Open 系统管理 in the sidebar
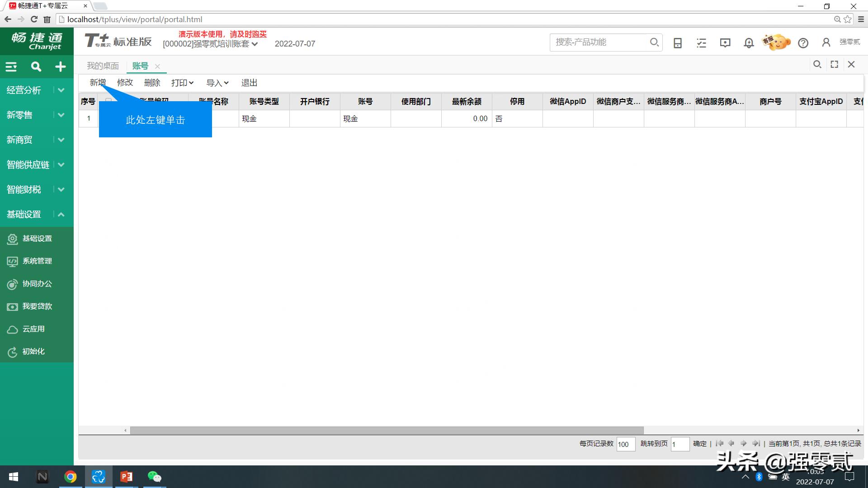This screenshot has height=488, width=868. [x=37, y=261]
